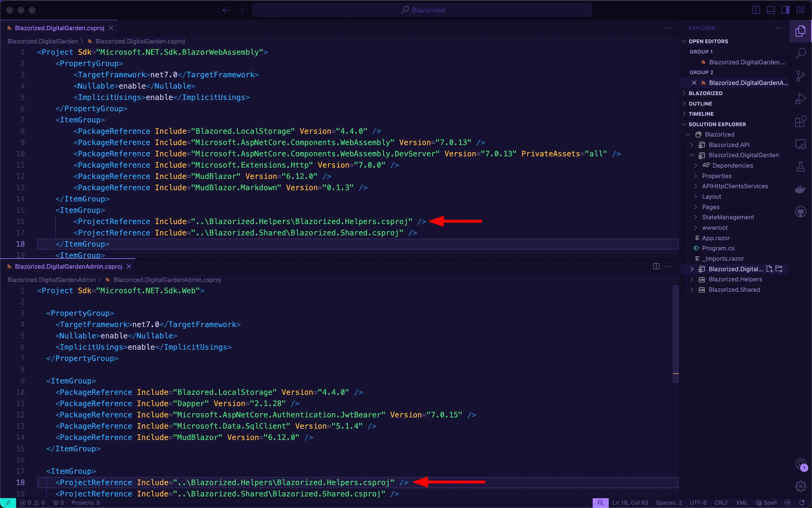The image size is (812, 508).
Task: Open Run and Debug view
Action: [x=801, y=99]
